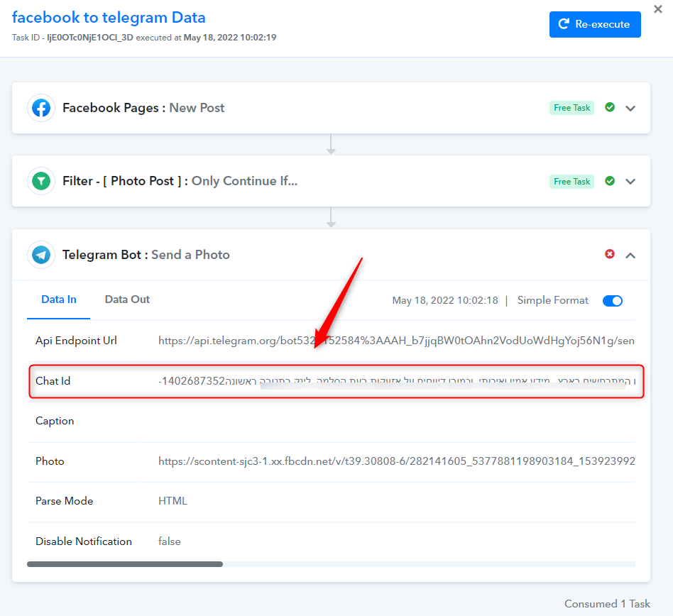Switch to the Data Out tab
The image size is (673, 616).
[x=128, y=299]
